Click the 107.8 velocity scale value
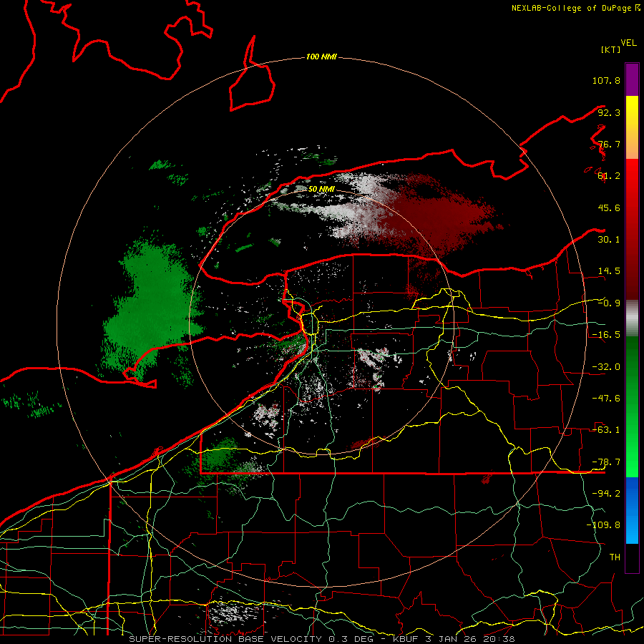The width and height of the screenshot is (644, 644). click(606, 80)
